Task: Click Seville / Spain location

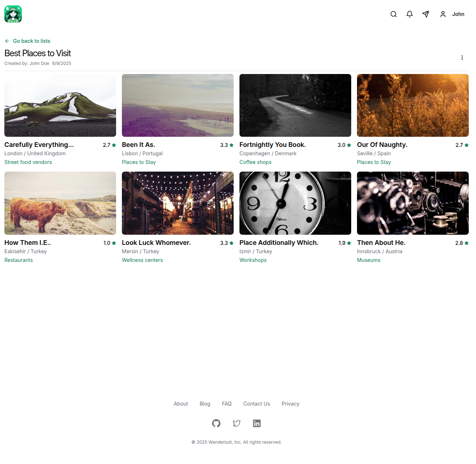Action: pyautogui.click(x=374, y=153)
